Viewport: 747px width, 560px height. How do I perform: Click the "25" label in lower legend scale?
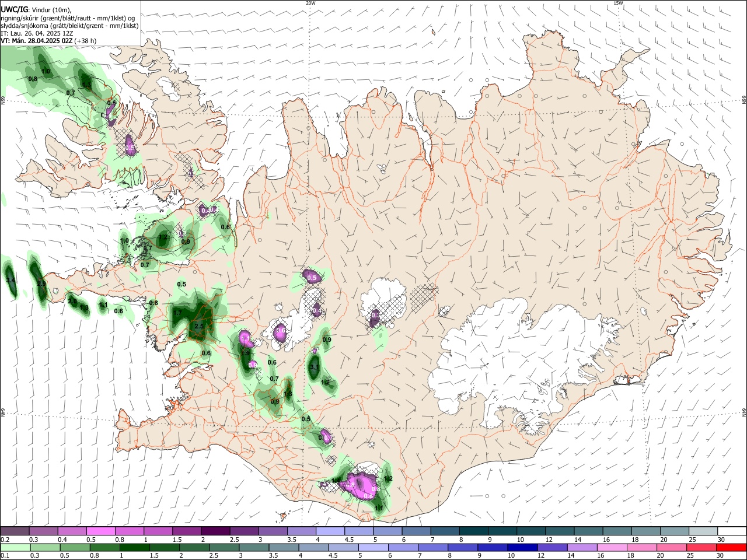tap(692, 556)
